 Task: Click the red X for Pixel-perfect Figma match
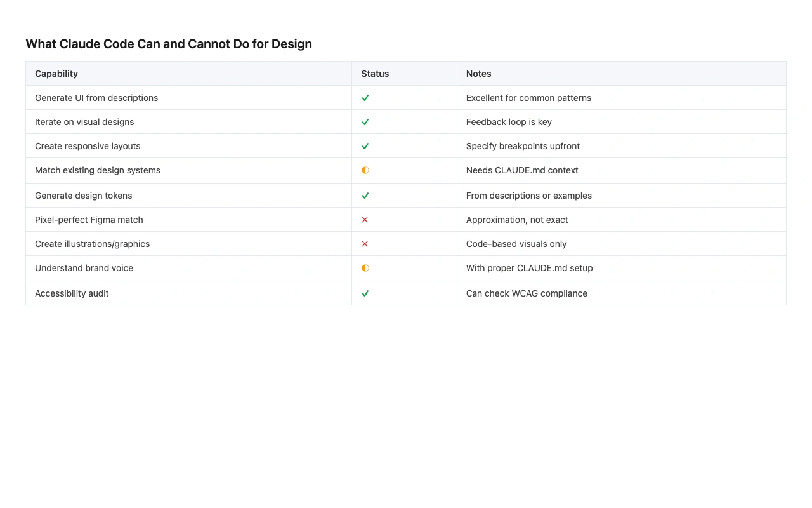tap(365, 220)
